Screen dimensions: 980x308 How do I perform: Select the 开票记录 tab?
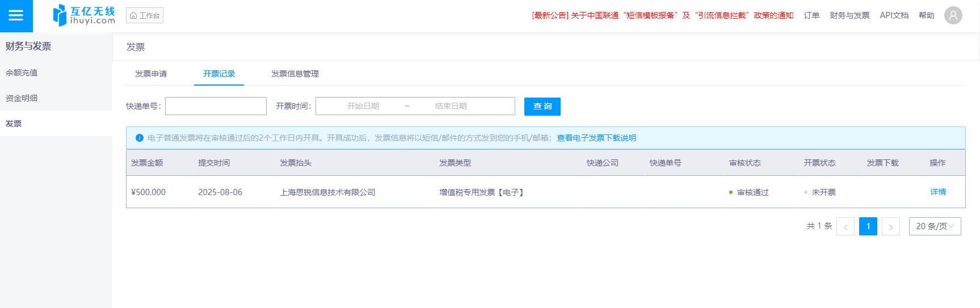point(219,74)
